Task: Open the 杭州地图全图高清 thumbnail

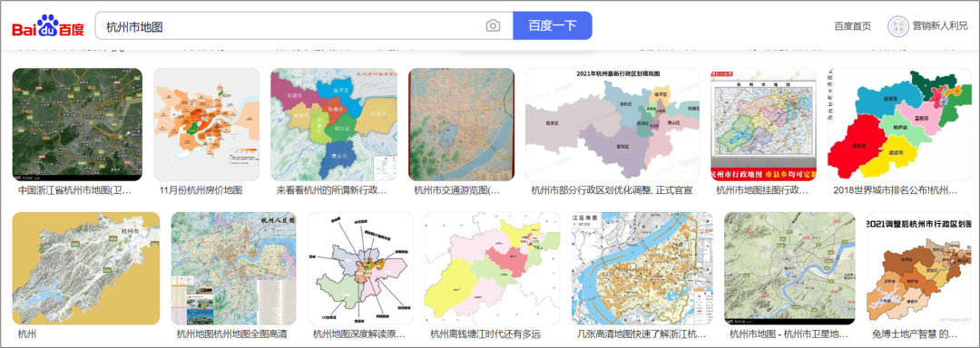Action: [x=234, y=268]
